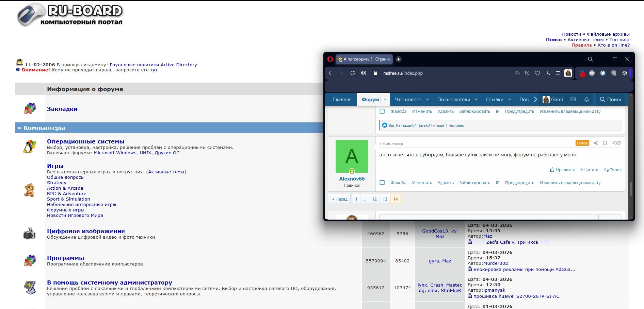The image size is (644, 309).
Task: Tick checkbox on Alexnov66's post
Action: pyautogui.click(x=382, y=183)
